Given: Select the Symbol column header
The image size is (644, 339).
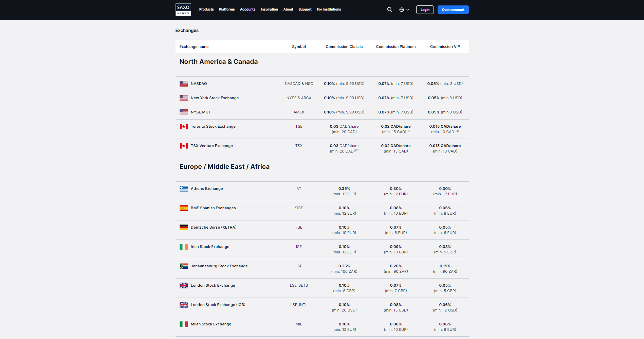Looking at the screenshot, I should (299, 47).
